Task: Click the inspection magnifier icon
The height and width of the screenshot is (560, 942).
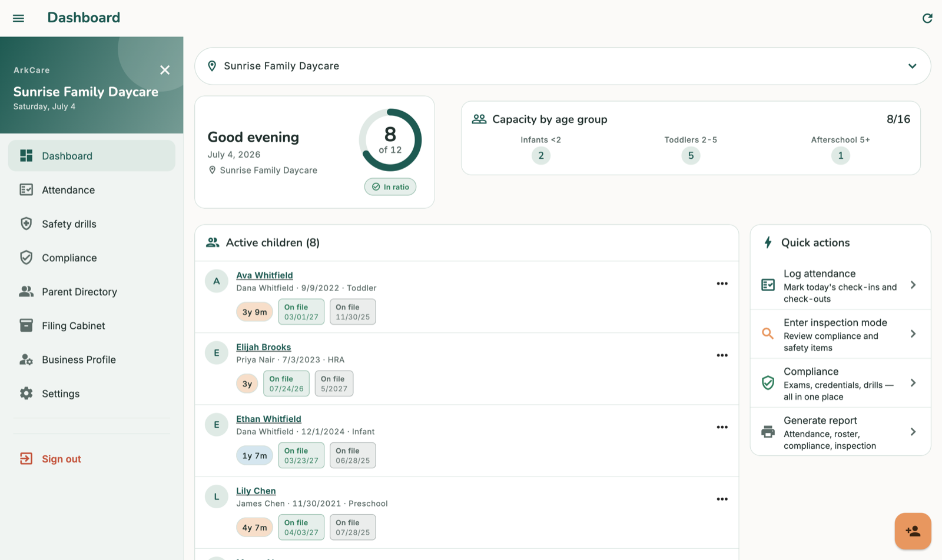Action: pyautogui.click(x=768, y=334)
